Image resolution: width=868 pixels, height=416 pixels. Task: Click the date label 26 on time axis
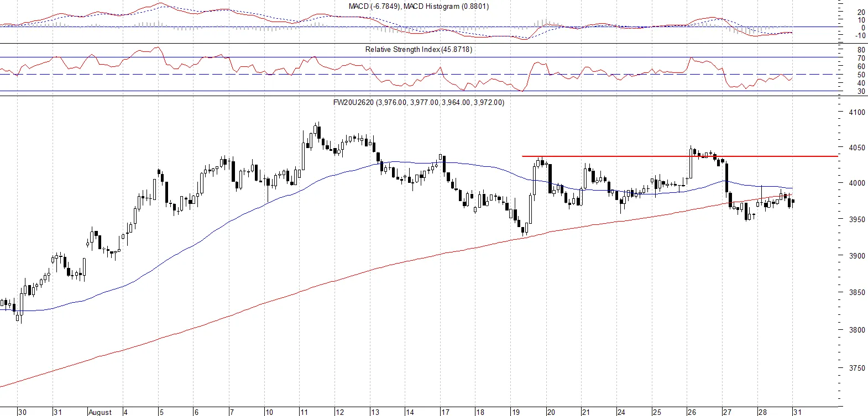tap(692, 412)
